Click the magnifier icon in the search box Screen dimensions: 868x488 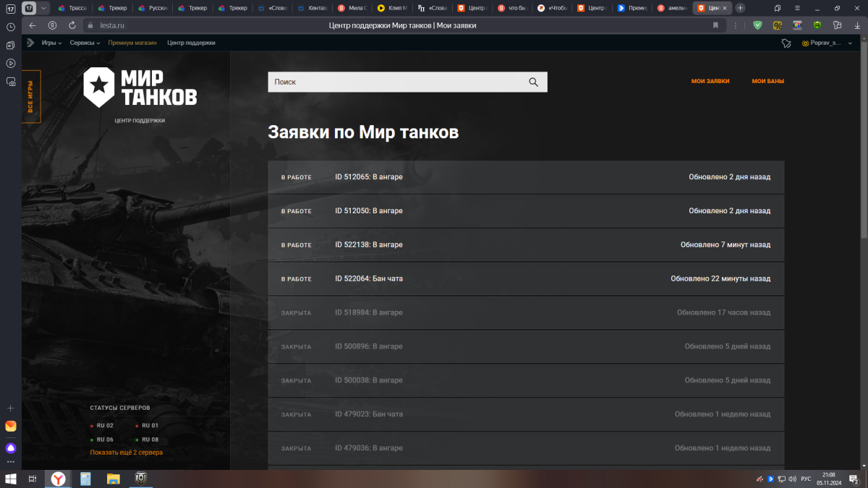(533, 82)
